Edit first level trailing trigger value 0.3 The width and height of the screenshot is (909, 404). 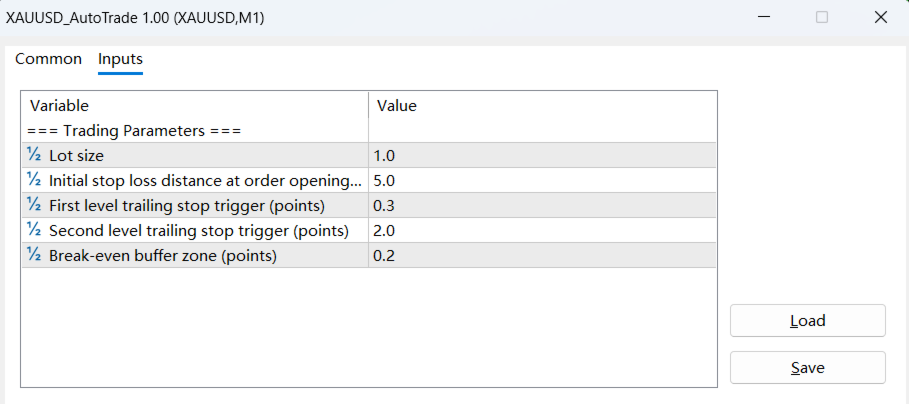(540, 205)
